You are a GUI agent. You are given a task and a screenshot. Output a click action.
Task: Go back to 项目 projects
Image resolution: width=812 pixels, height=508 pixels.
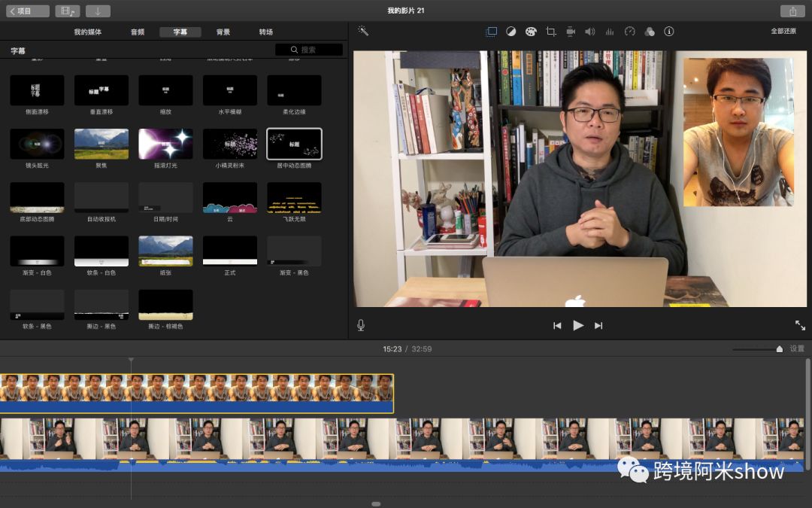point(28,11)
